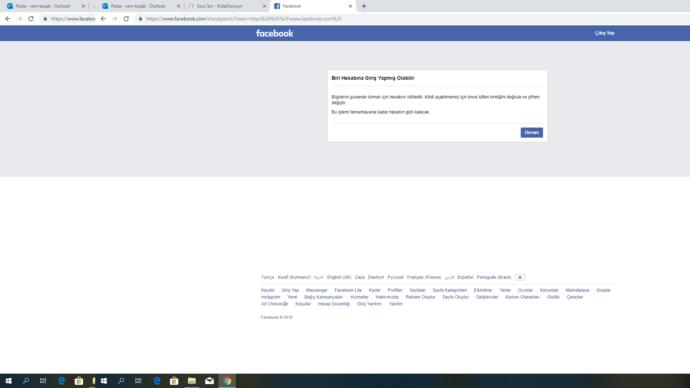Open the Bağış Kampanyaları footer link
The height and width of the screenshot is (388, 690).
tap(323, 297)
